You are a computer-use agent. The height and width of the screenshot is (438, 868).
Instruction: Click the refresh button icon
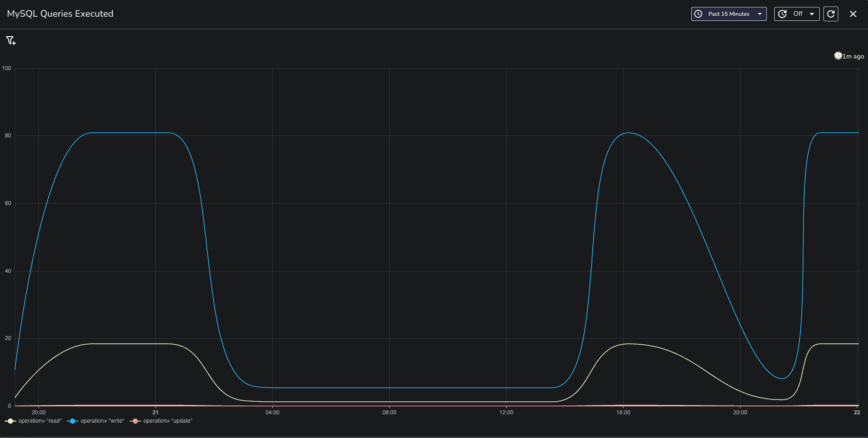[x=830, y=14]
